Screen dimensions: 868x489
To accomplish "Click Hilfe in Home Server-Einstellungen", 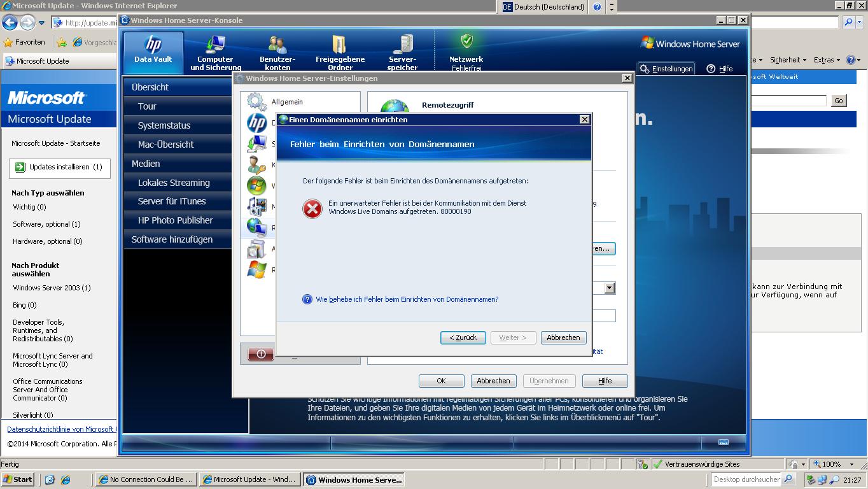I will click(x=605, y=381).
